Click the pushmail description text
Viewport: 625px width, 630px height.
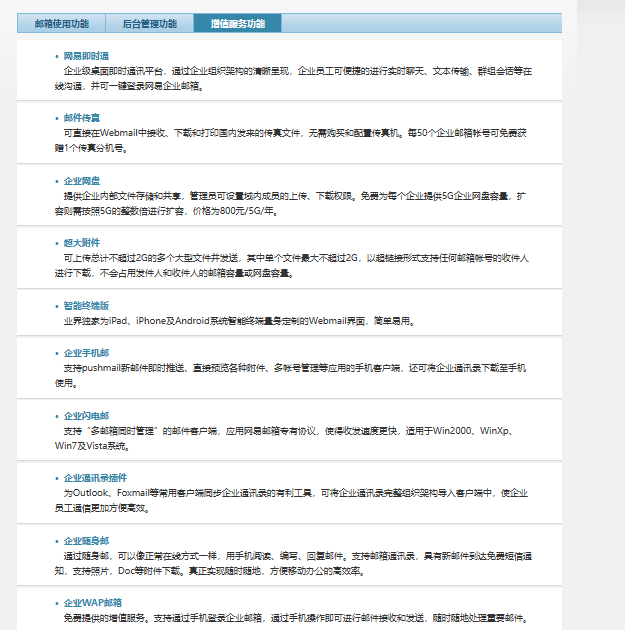(x=290, y=376)
